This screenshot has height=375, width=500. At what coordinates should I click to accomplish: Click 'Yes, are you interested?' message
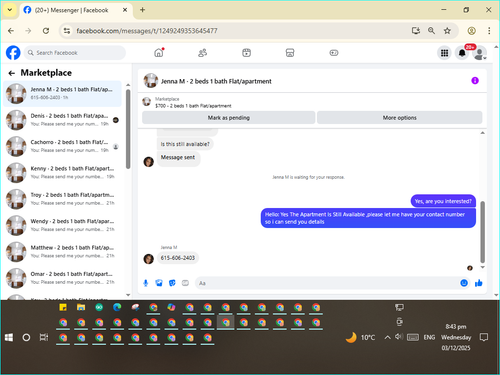tap(443, 201)
